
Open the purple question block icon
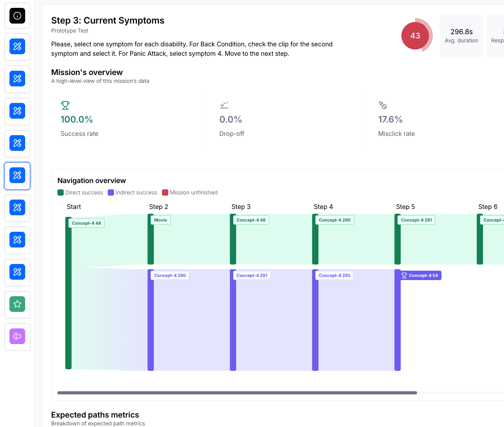pos(17,336)
